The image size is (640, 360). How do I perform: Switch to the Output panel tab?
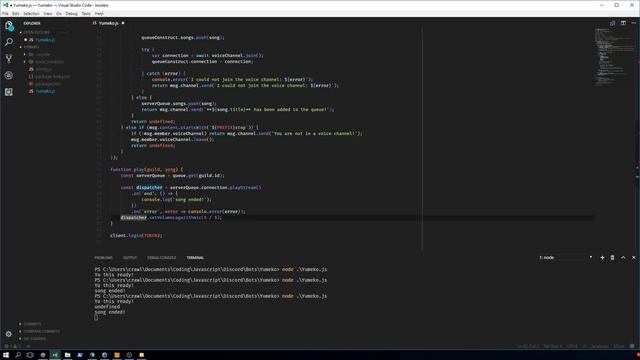[130, 258]
